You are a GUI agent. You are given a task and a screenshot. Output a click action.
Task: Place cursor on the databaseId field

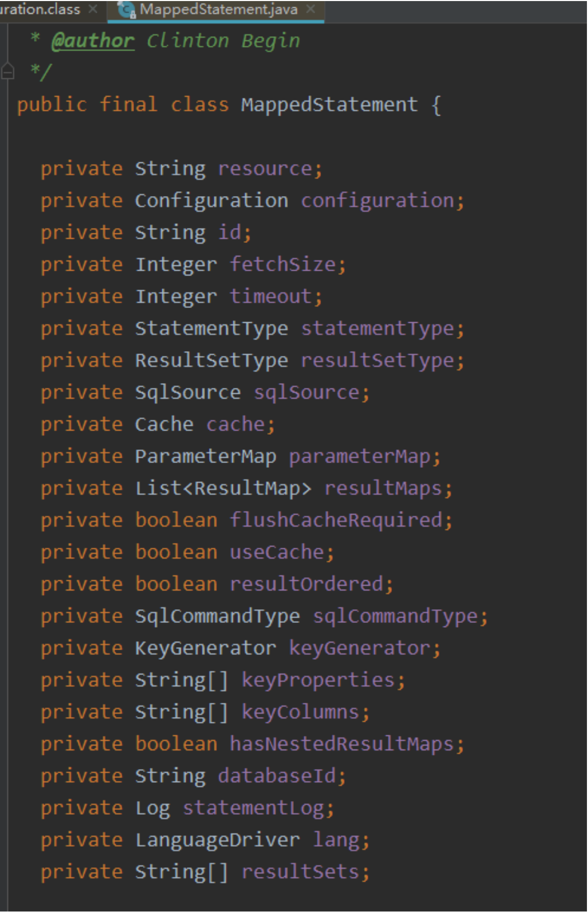276,776
